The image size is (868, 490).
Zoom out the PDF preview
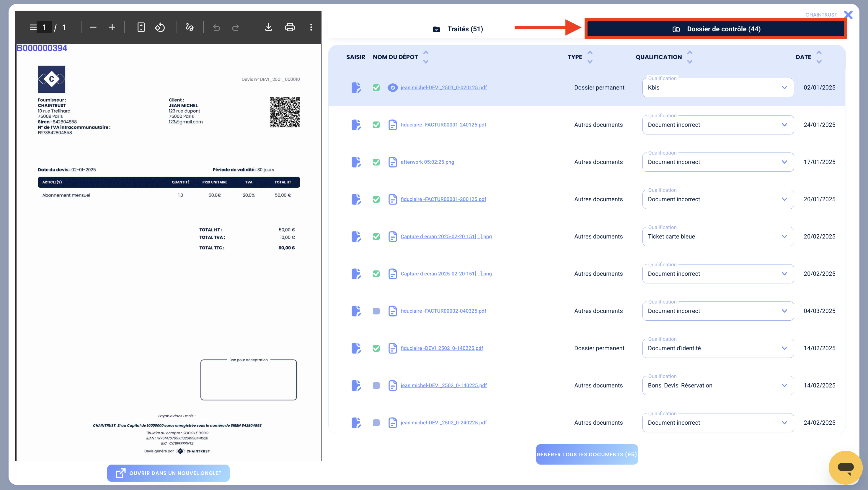[93, 27]
